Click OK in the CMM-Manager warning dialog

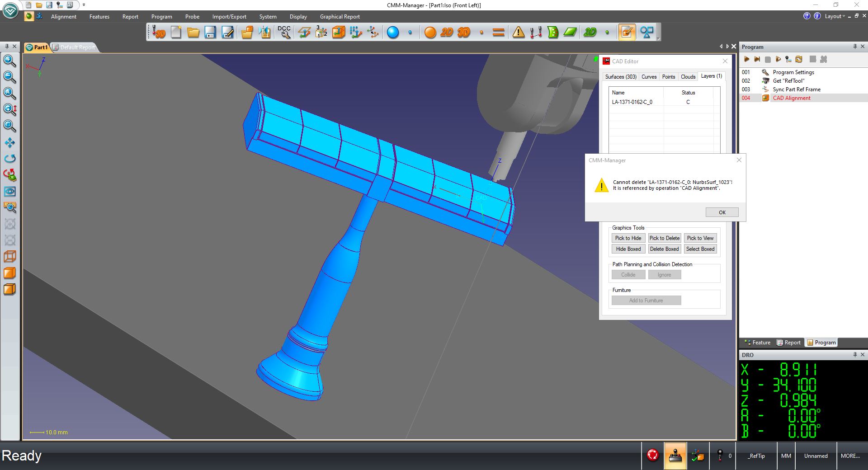tap(722, 212)
